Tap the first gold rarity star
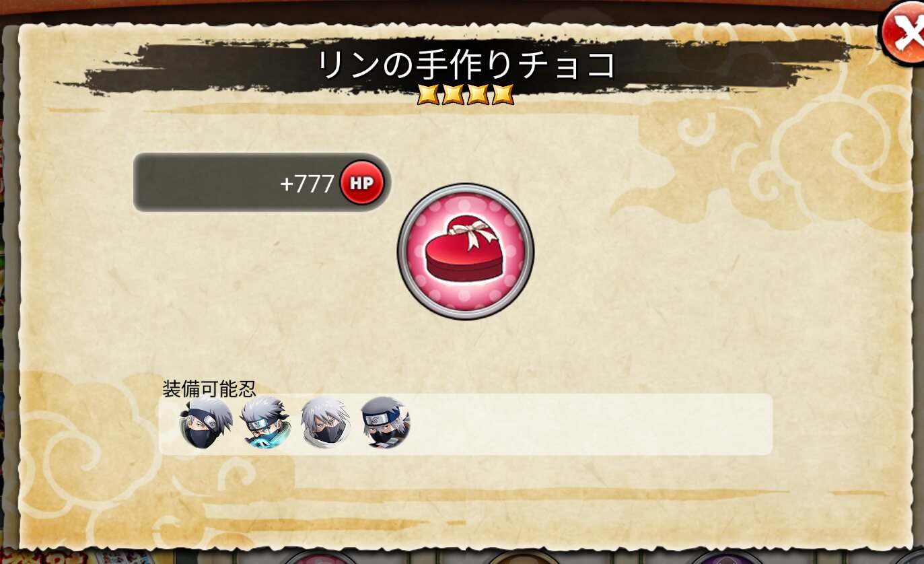 click(x=428, y=94)
